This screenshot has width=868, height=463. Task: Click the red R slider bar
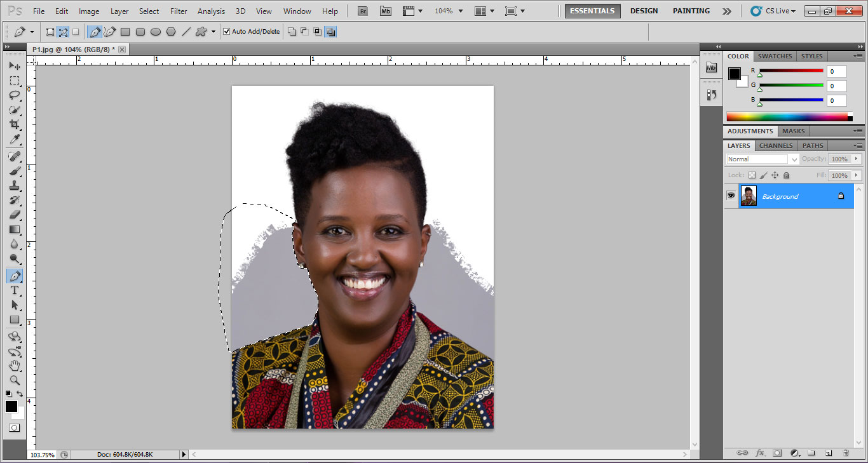[x=791, y=70]
